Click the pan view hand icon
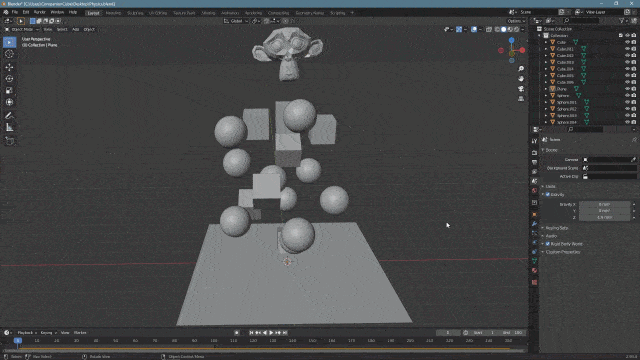The image size is (640, 360). click(521, 79)
